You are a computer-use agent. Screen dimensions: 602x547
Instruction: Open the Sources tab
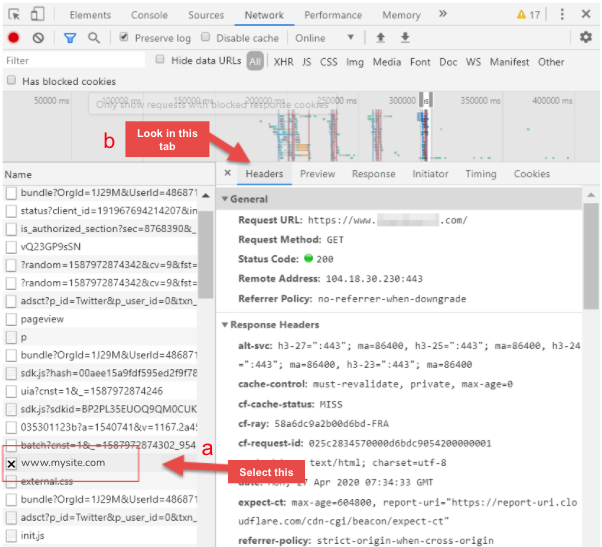click(x=206, y=15)
